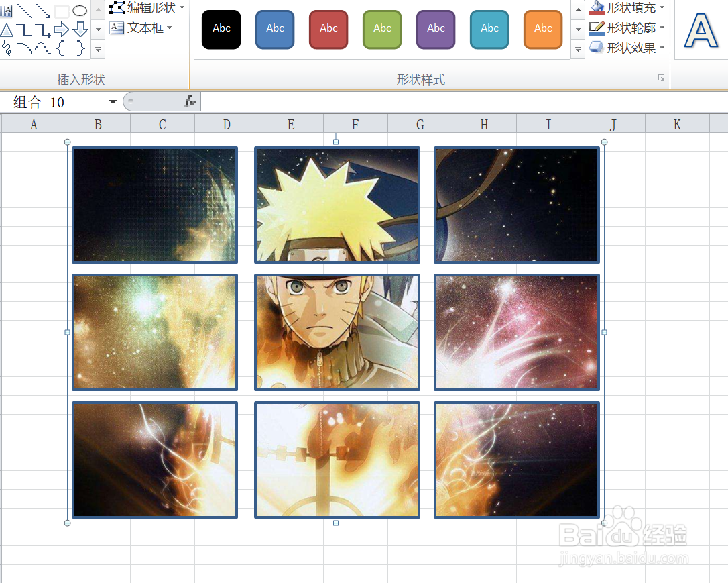Select the vertical text box shape
The image size is (728, 583).
coord(6,10)
